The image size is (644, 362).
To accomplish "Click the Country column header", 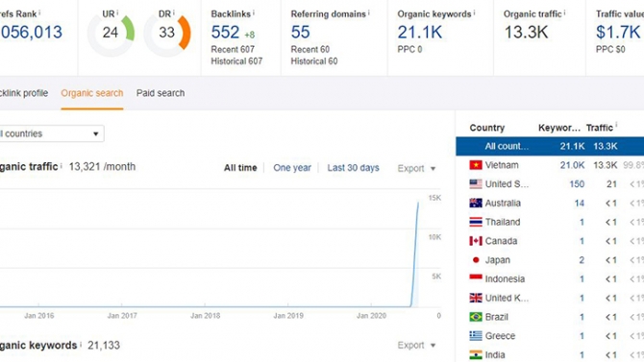I will [x=487, y=128].
